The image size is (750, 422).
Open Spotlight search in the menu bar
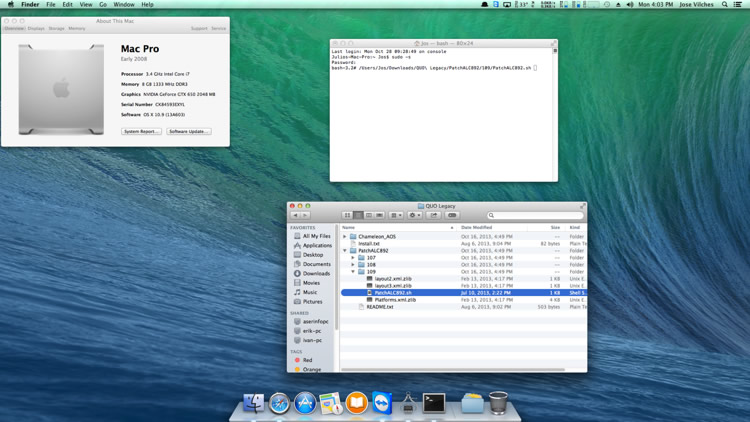click(x=725, y=5)
